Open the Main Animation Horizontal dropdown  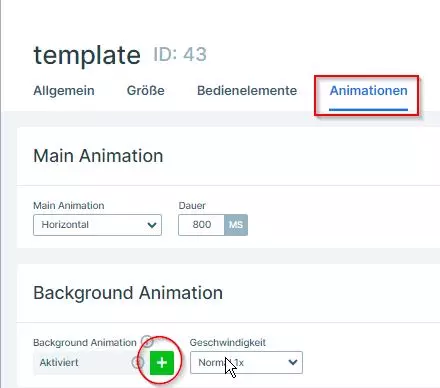pyautogui.click(x=97, y=225)
